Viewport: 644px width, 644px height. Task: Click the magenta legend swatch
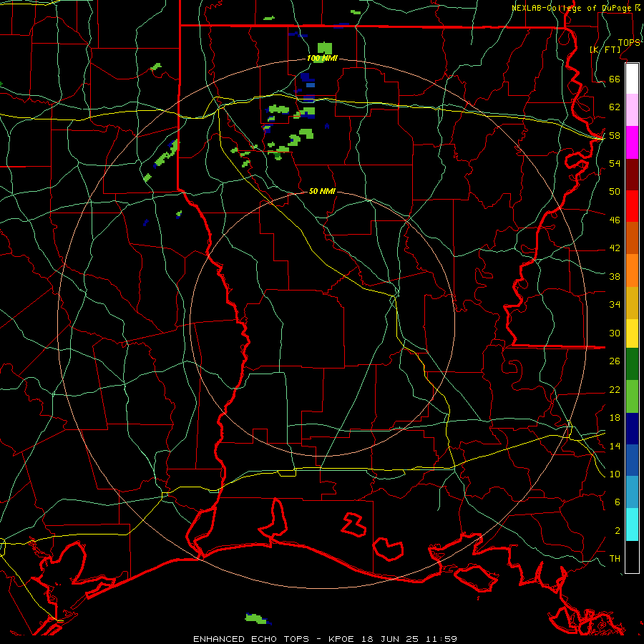pyautogui.click(x=632, y=142)
